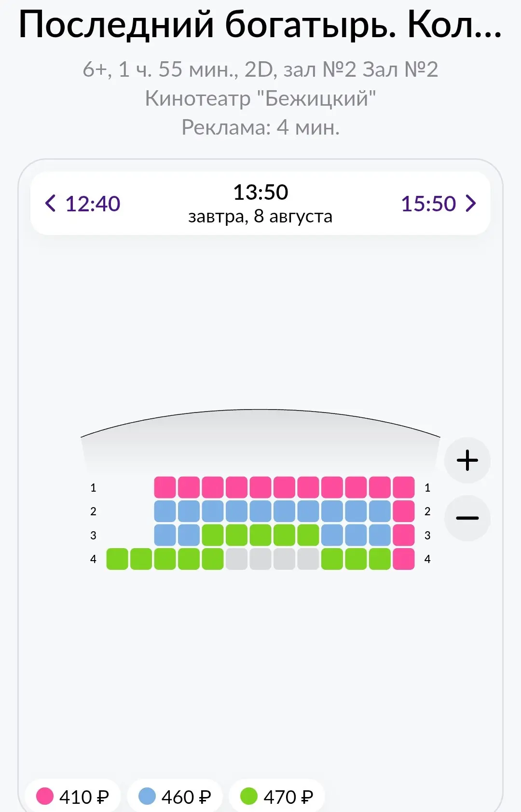521x812 pixels.
Task: Open current showtime 13:50 date label
Action: [x=260, y=204]
